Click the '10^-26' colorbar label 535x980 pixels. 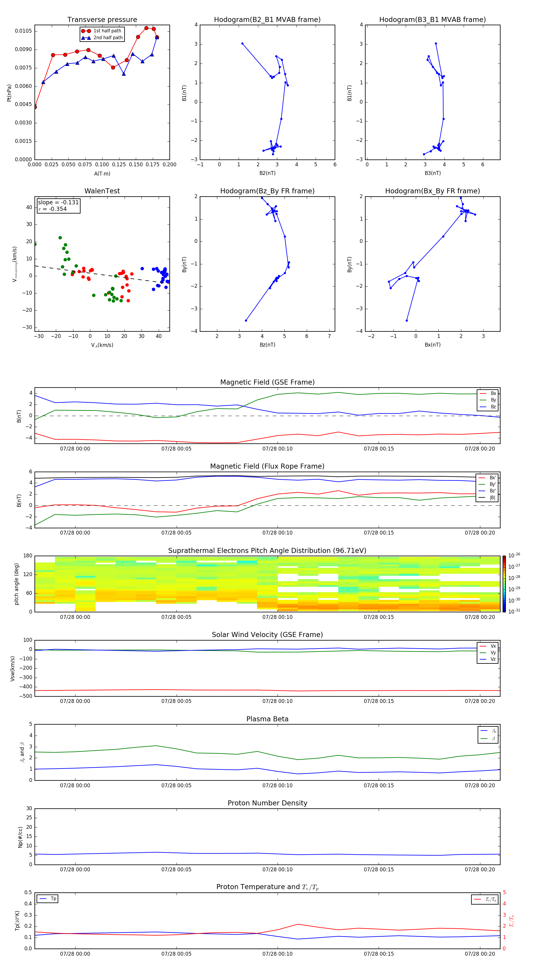[x=514, y=555]
